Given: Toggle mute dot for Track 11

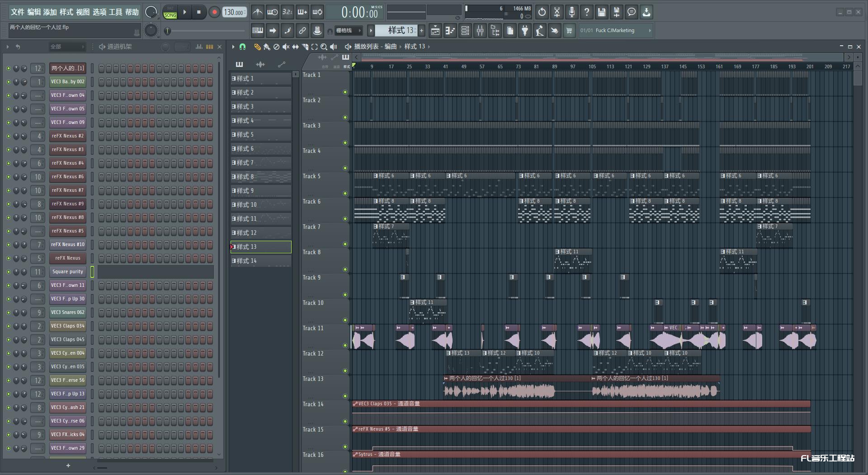Looking at the screenshot, I should [345, 346].
